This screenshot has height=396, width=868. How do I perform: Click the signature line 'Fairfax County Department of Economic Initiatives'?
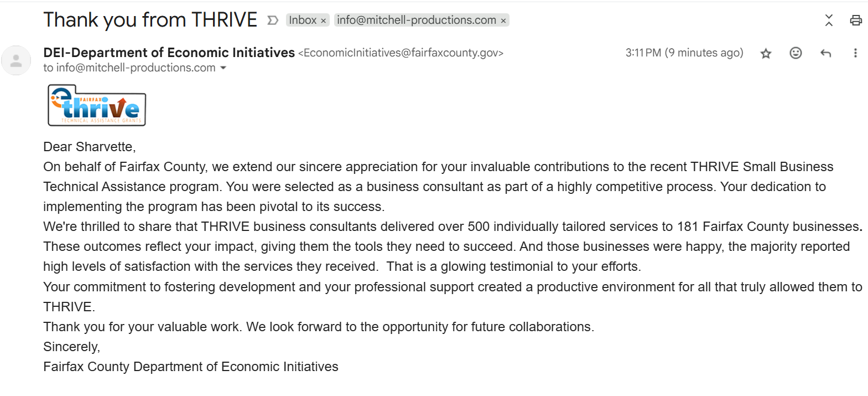click(x=191, y=367)
